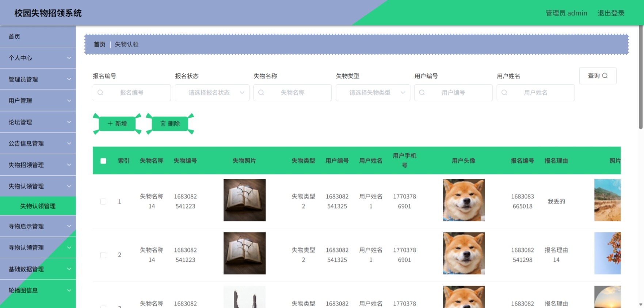Select the 失物认领管理 submenu item

(x=38, y=206)
